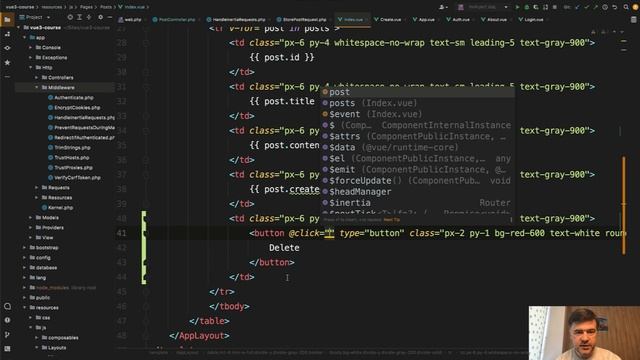Open Search Everywhere magnifier icon
Screen dimensions: 640x360
(626, 7)
